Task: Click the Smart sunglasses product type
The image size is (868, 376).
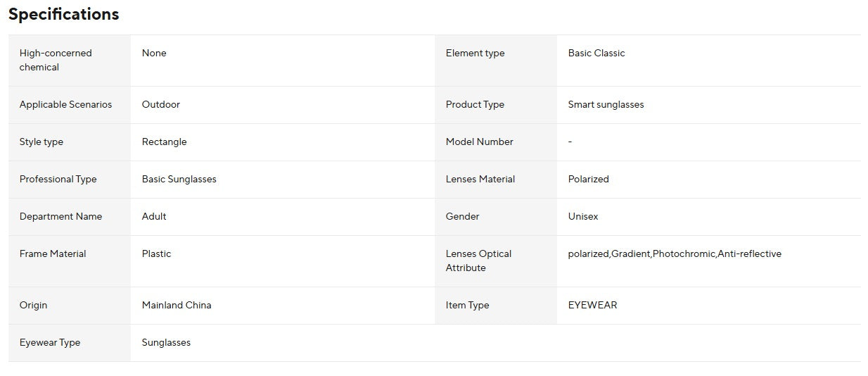Action: coord(606,104)
